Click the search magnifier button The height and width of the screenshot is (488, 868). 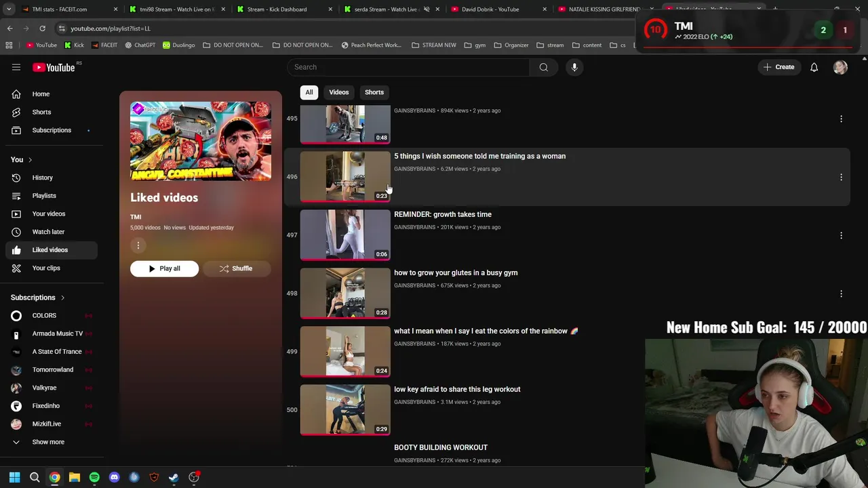[x=543, y=67]
